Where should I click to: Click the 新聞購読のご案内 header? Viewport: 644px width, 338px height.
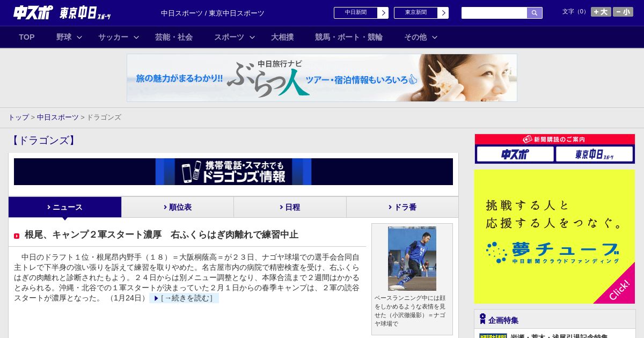pos(555,139)
